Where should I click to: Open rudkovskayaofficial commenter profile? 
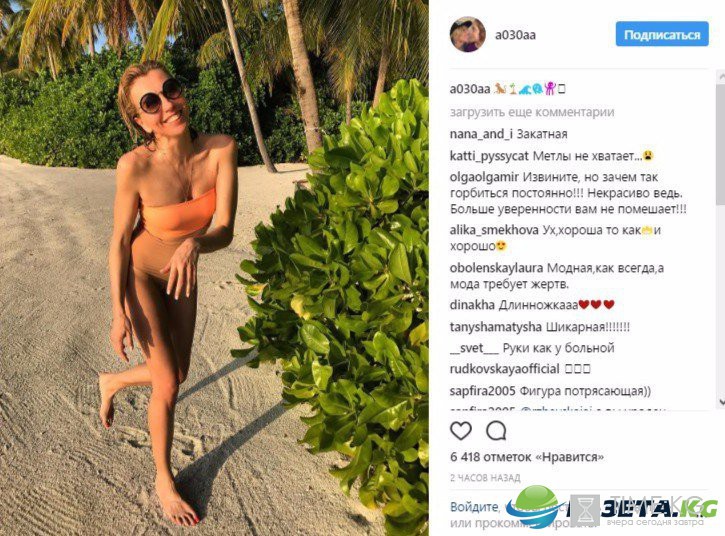504,369
